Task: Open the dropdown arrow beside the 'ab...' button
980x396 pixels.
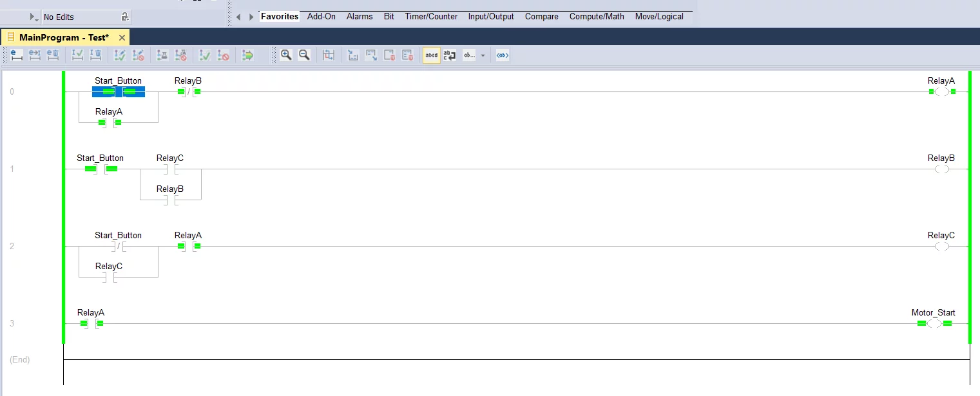Action: tap(483, 55)
